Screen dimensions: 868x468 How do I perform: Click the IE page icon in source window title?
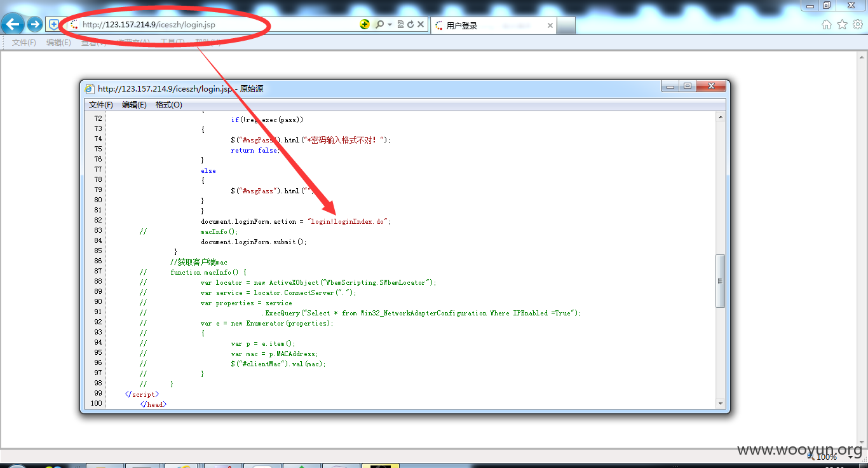click(90, 89)
